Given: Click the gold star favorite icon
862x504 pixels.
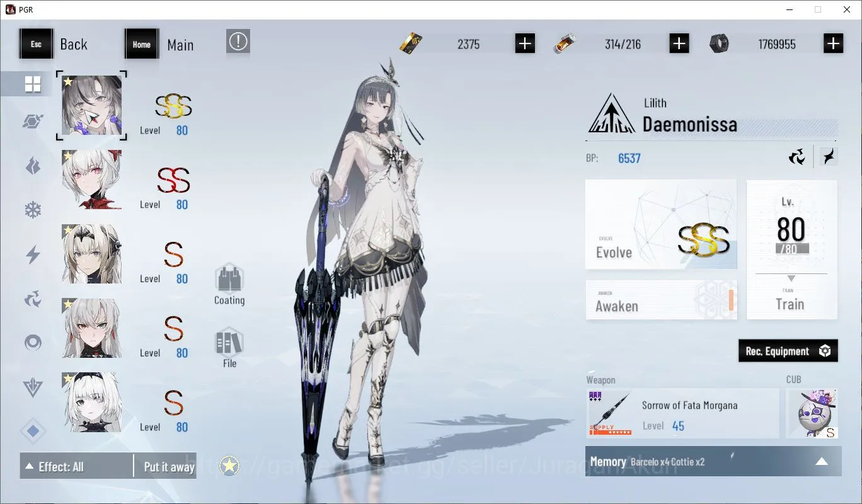Looking at the screenshot, I should (229, 466).
